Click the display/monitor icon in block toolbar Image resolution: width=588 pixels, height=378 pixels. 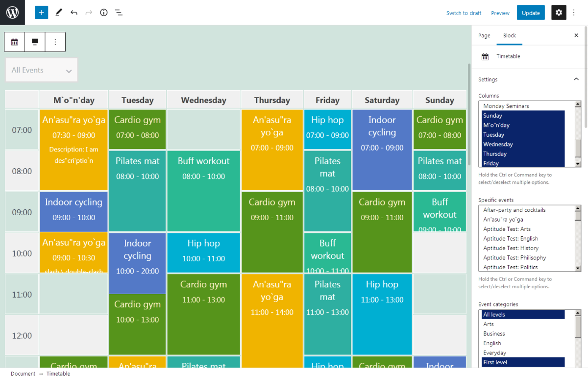(34, 42)
